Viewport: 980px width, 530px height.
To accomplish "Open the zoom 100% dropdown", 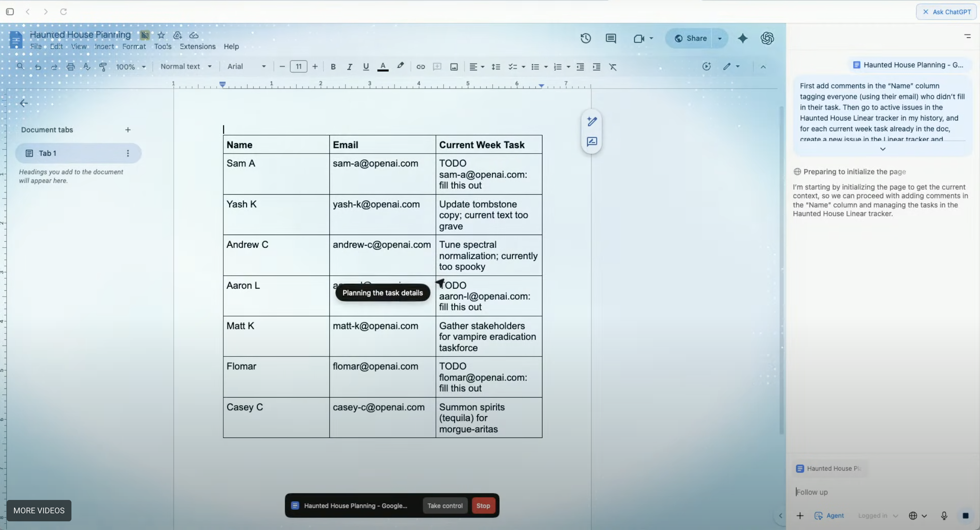I will tap(131, 67).
